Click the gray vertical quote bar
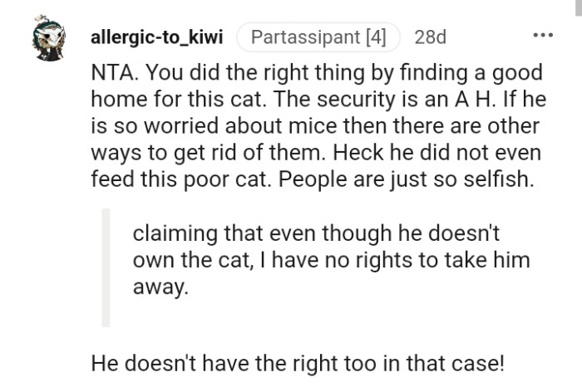The image size is (582, 392). coord(105,267)
